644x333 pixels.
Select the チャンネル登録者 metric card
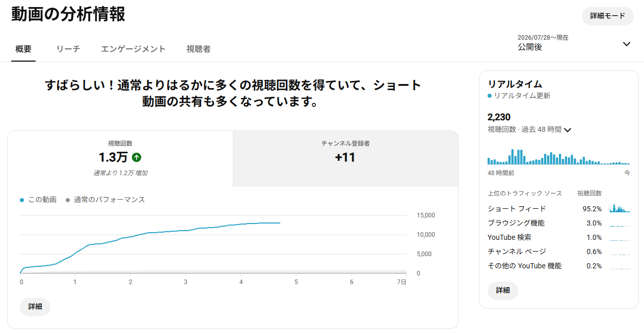pos(345,159)
